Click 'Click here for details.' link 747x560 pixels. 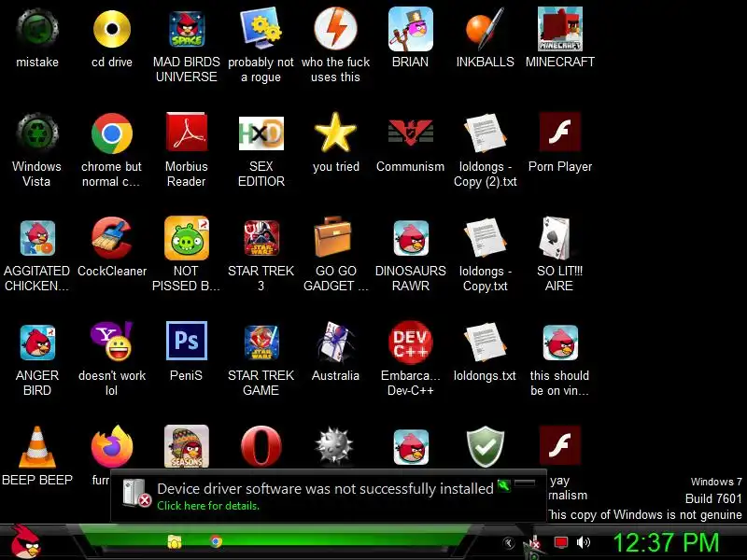(208, 506)
